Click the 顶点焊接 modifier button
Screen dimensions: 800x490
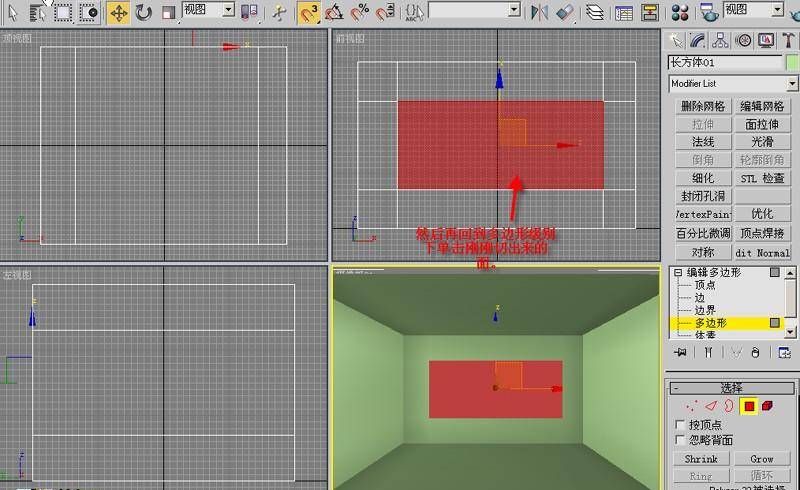pos(762,233)
